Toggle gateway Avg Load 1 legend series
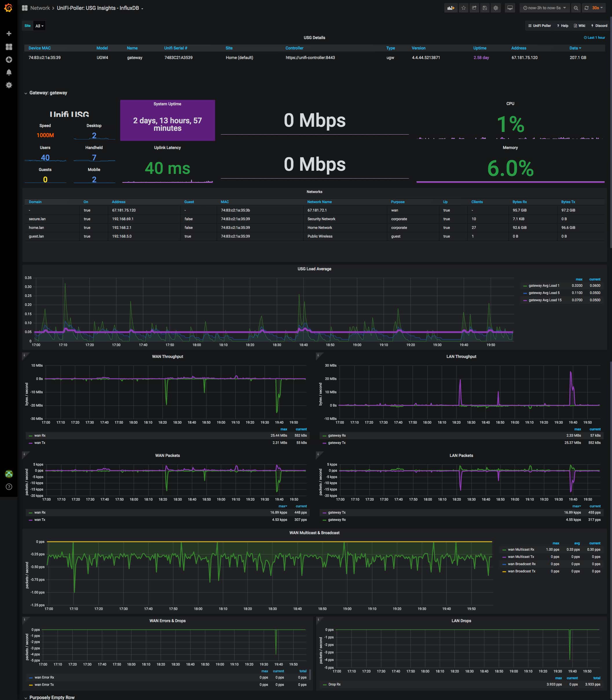This screenshot has width=612, height=700. pyautogui.click(x=544, y=286)
